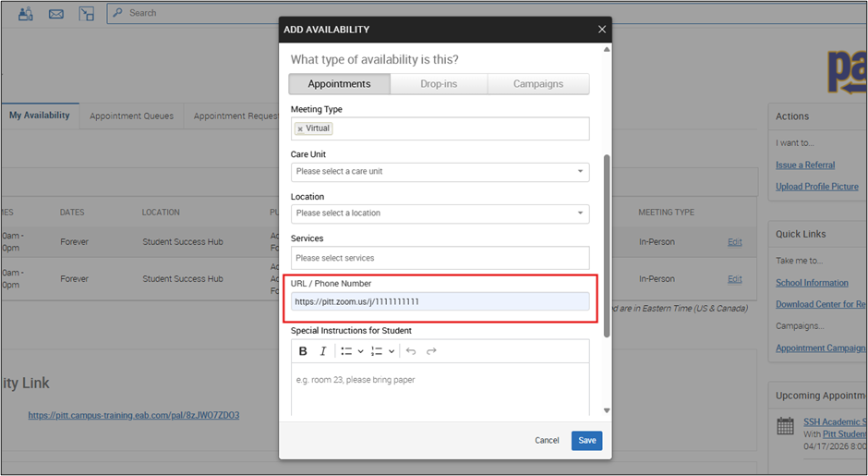This screenshot has width=868, height=476.
Task: Click the URL / Phone Number field
Action: (440, 301)
